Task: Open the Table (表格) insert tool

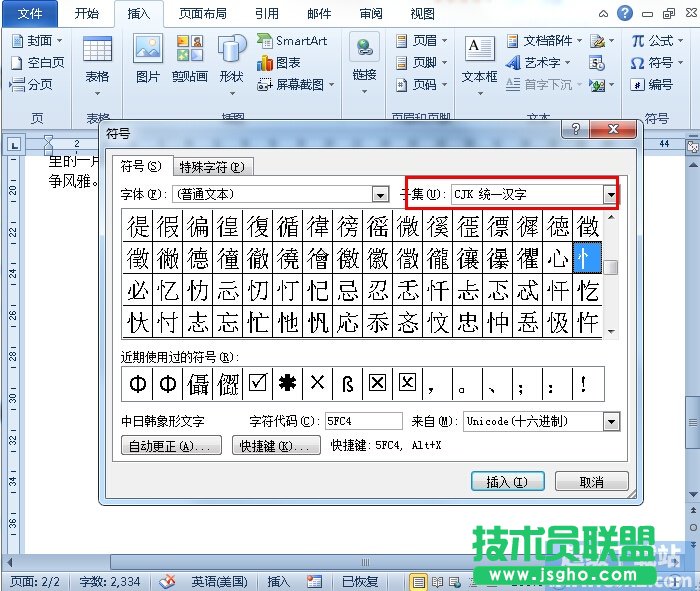Action: click(97, 58)
